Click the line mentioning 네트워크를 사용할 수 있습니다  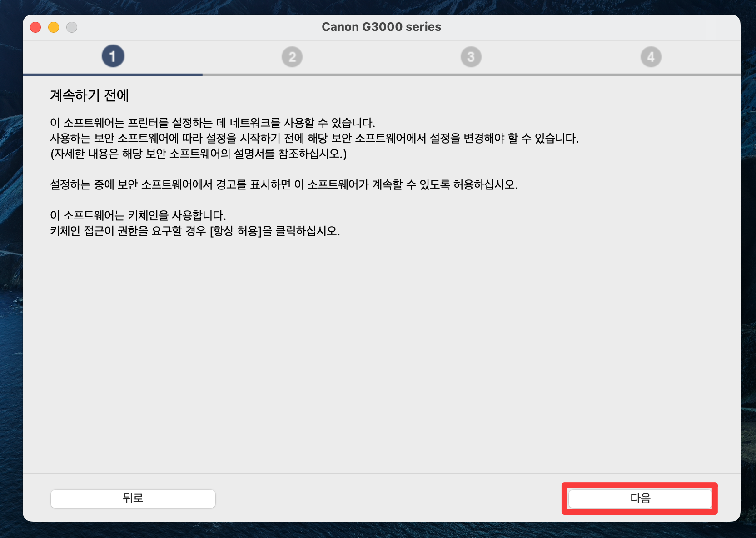213,123
